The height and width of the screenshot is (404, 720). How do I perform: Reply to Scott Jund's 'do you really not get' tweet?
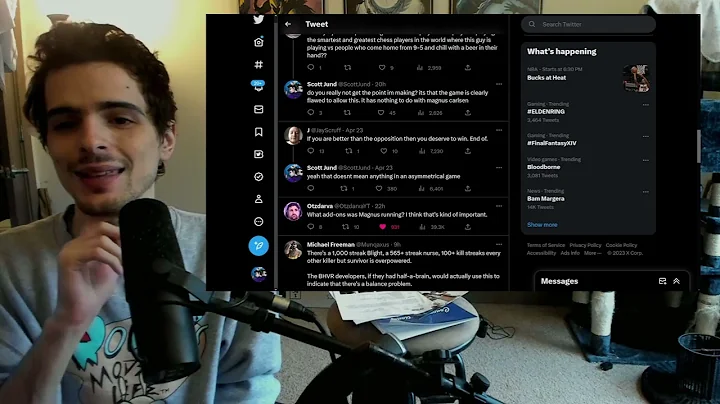point(311,112)
